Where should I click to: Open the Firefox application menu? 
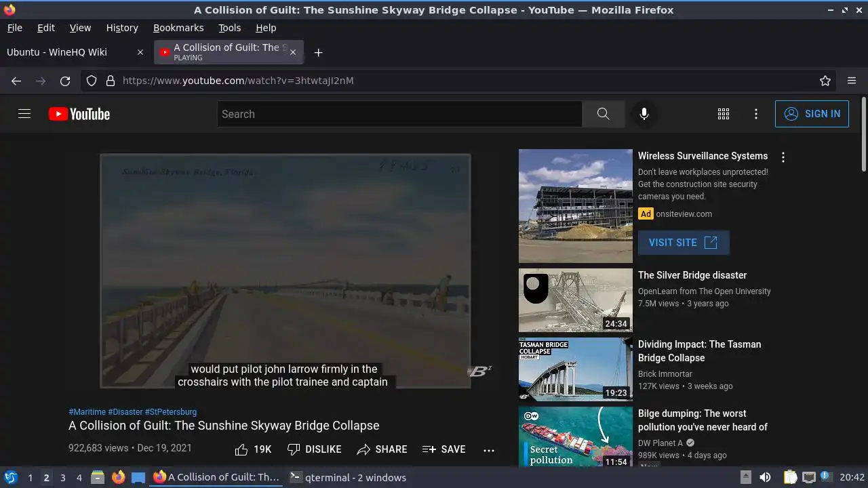click(x=852, y=81)
